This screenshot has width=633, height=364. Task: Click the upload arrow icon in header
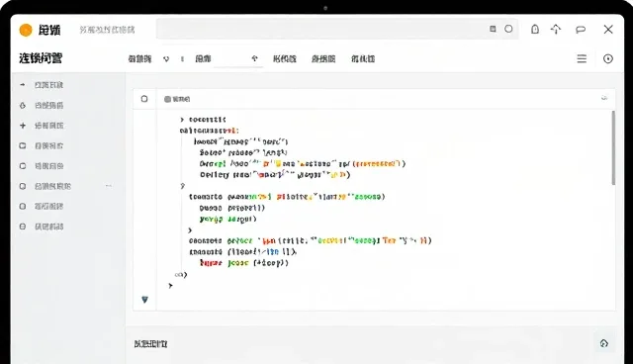[x=556, y=29]
